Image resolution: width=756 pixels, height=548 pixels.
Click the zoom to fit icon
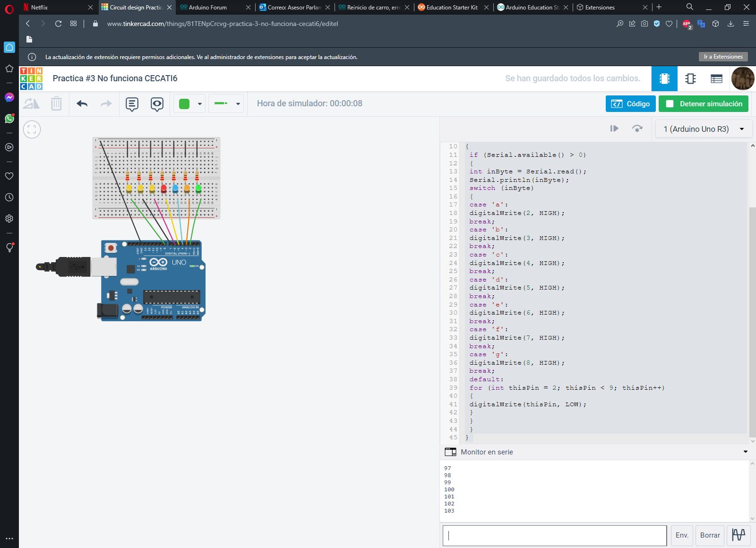pyautogui.click(x=32, y=129)
